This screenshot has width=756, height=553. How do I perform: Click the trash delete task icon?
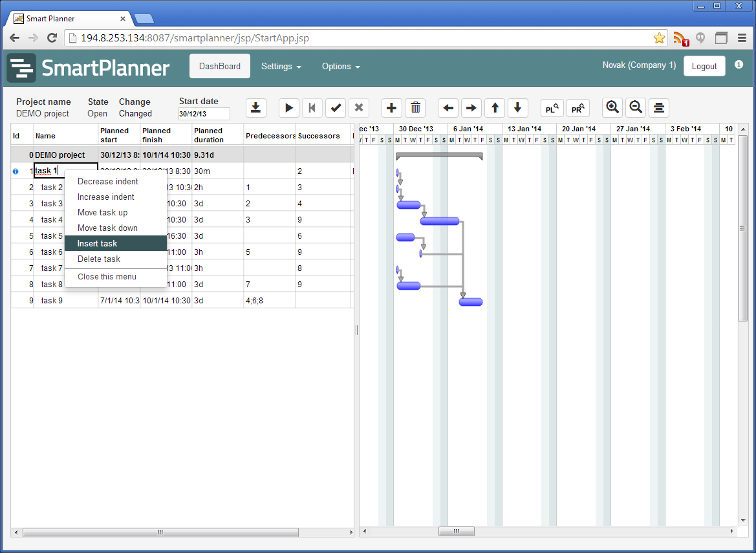click(415, 107)
